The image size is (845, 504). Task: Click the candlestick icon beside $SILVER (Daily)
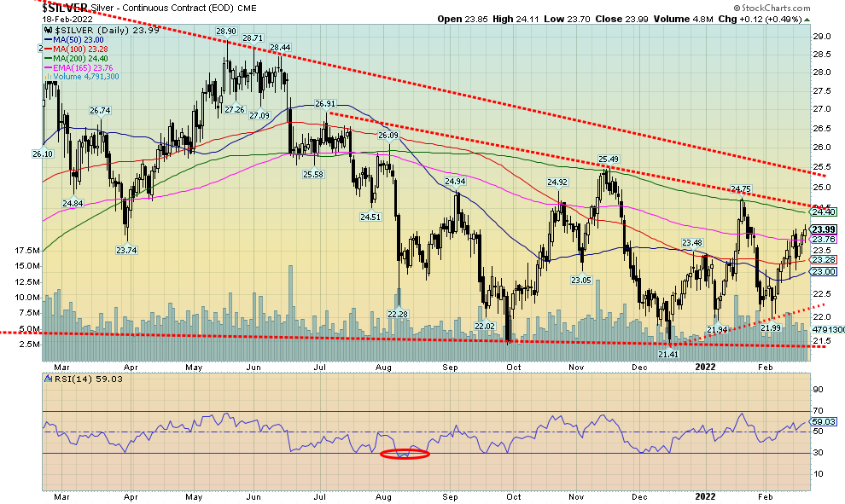coord(48,29)
